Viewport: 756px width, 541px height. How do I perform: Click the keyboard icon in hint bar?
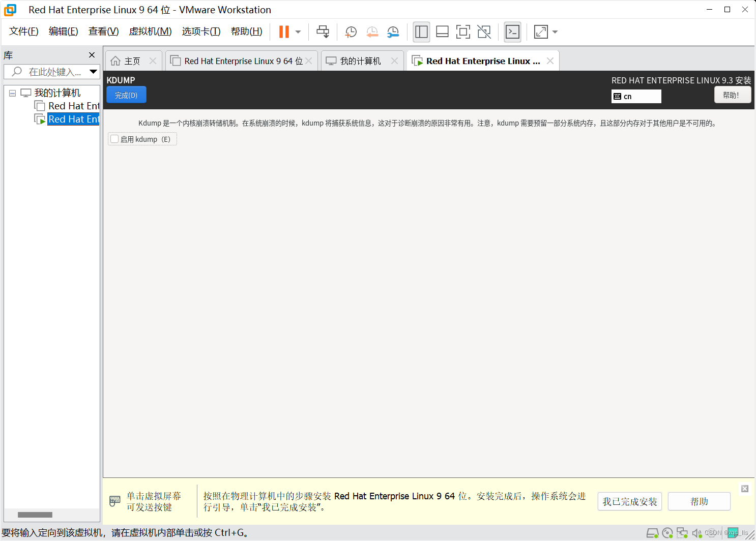click(115, 501)
